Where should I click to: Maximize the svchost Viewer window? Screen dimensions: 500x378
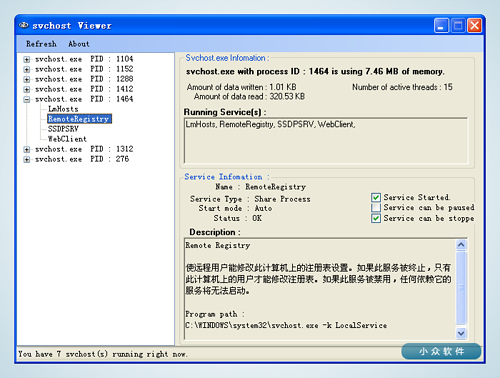(x=458, y=26)
